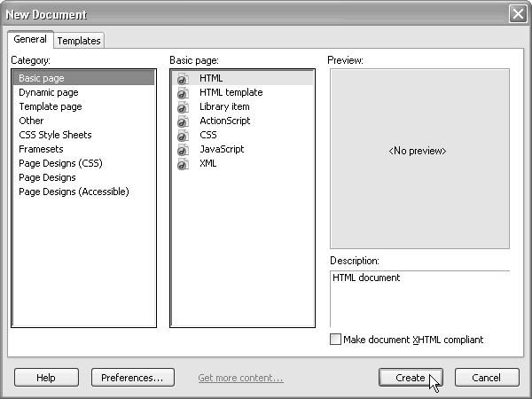Select Page Designs (Accessible) category

(83, 192)
